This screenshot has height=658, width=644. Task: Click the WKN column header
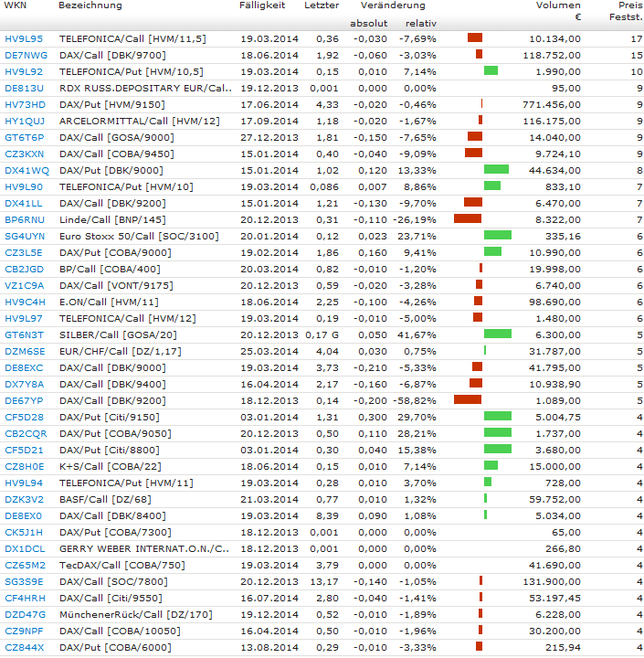coord(16,5)
